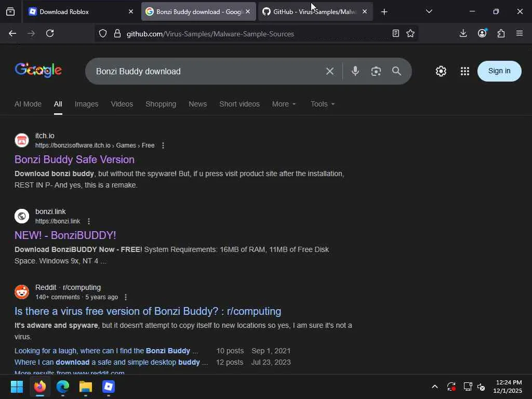Select the Short videos search tab
This screenshot has width=532, height=399.
click(240, 104)
